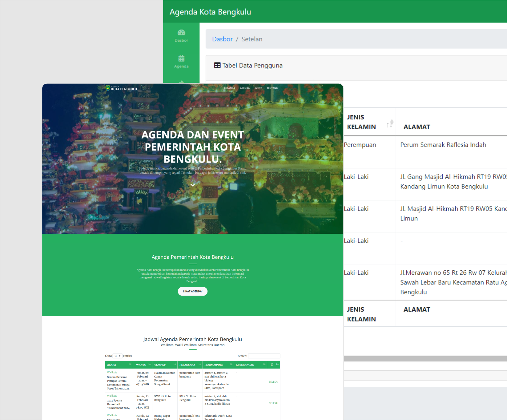
Task: Select the Halaman Kantor Camat tempat cell
Action: (x=164, y=378)
